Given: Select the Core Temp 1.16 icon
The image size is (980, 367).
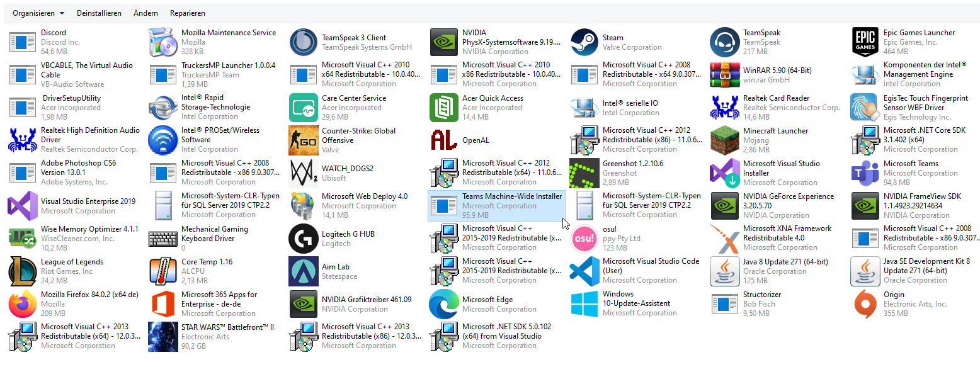Looking at the screenshot, I should 163,271.
